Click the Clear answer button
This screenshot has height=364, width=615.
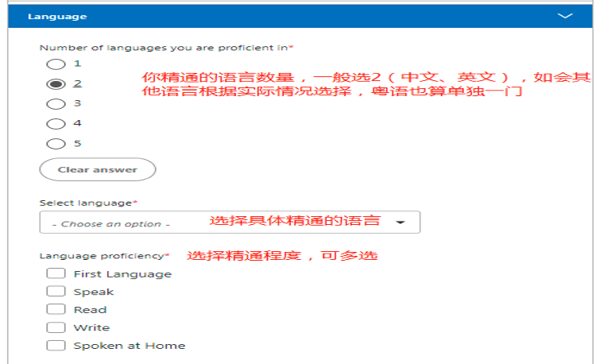click(98, 169)
